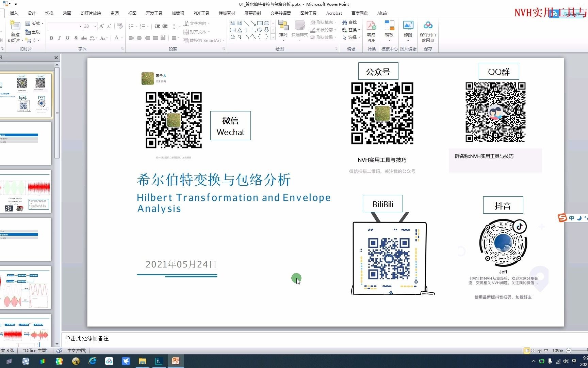Switch to slide sorter view icon
The height and width of the screenshot is (368, 588).
click(x=533, y=350)
